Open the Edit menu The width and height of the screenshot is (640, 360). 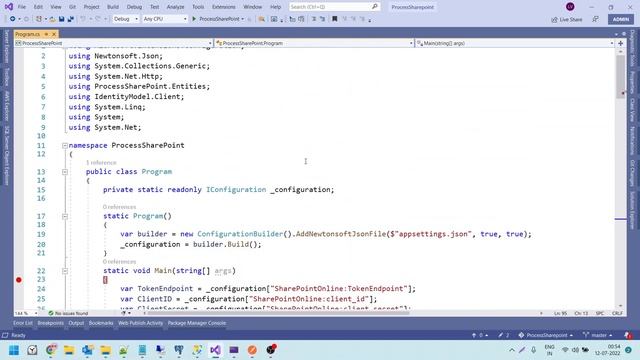(x=38, y=7)
